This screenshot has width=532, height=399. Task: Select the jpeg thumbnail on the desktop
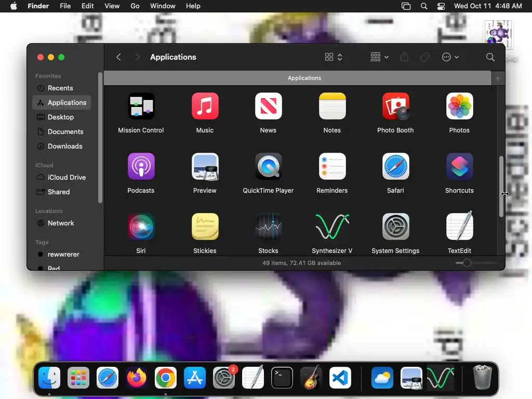498,34
